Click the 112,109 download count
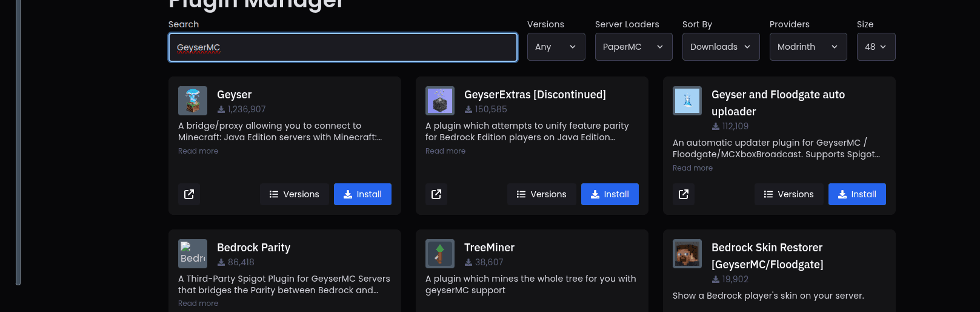Viewport: 980px width, 312px height. point(730,126)
